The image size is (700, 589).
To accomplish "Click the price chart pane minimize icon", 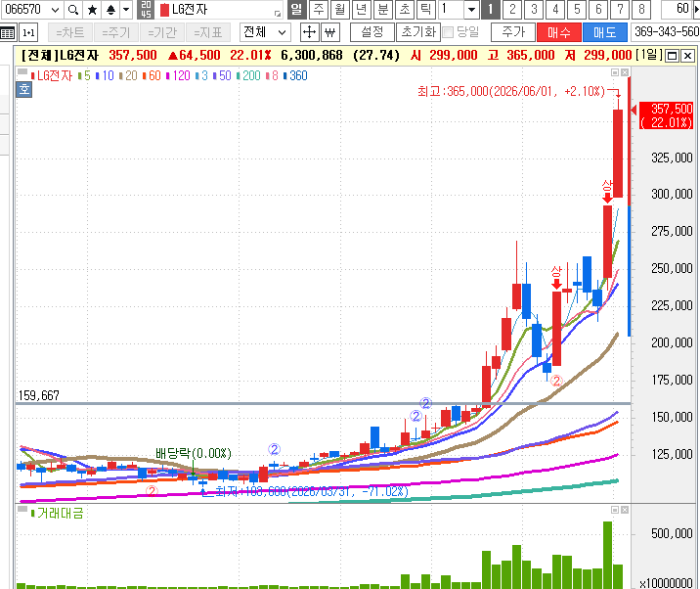I will coord(615,72).
